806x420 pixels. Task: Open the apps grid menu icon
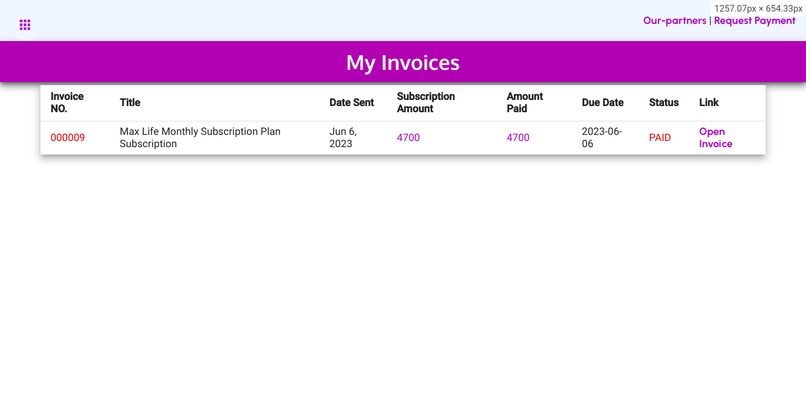pyautogui.click(x=25, y=25)
